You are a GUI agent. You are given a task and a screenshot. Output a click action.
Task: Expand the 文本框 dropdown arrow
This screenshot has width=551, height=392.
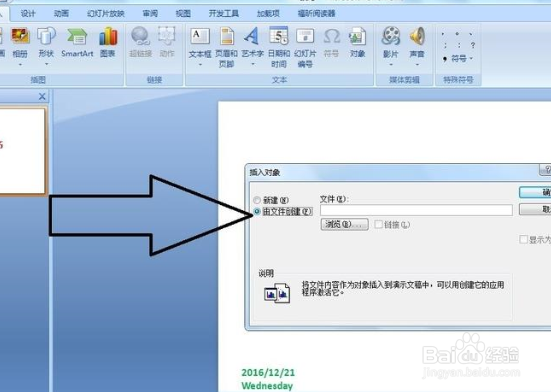pyautogui.click(x=200, y=65)
